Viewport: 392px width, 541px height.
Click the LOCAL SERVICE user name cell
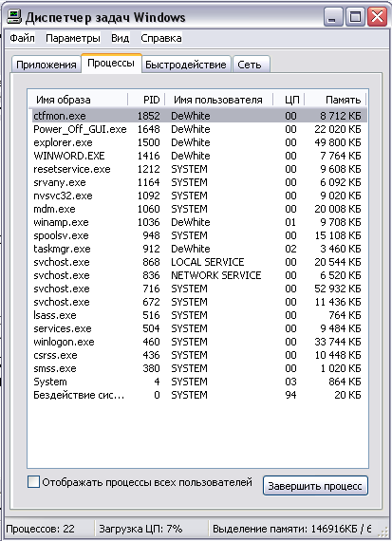click(207, 262)
